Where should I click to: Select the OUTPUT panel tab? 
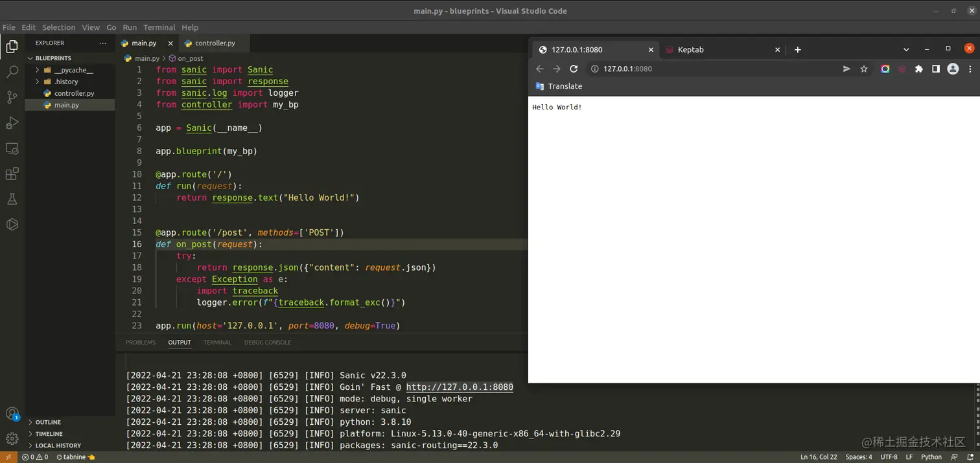coord(180,342)
